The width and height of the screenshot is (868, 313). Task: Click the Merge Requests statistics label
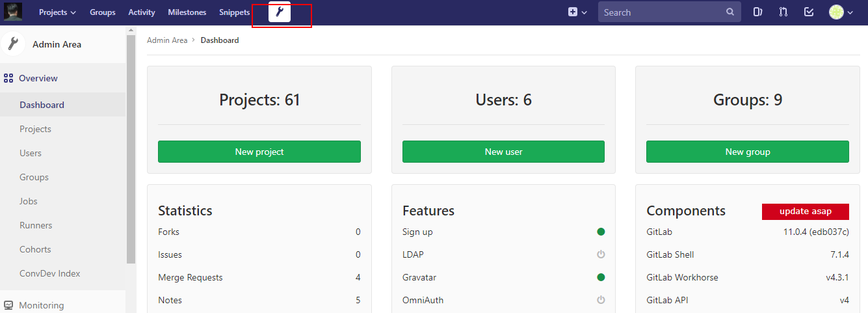[x=191, y=277]
